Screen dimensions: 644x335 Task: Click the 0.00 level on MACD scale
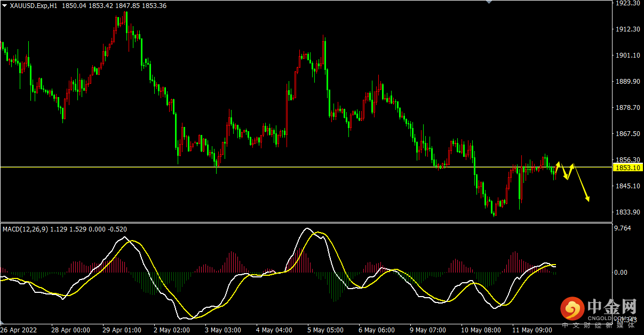click(621, 273)
